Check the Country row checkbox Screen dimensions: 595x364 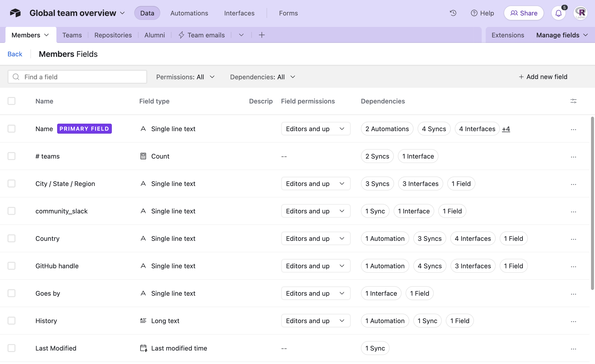click(11, 238)
